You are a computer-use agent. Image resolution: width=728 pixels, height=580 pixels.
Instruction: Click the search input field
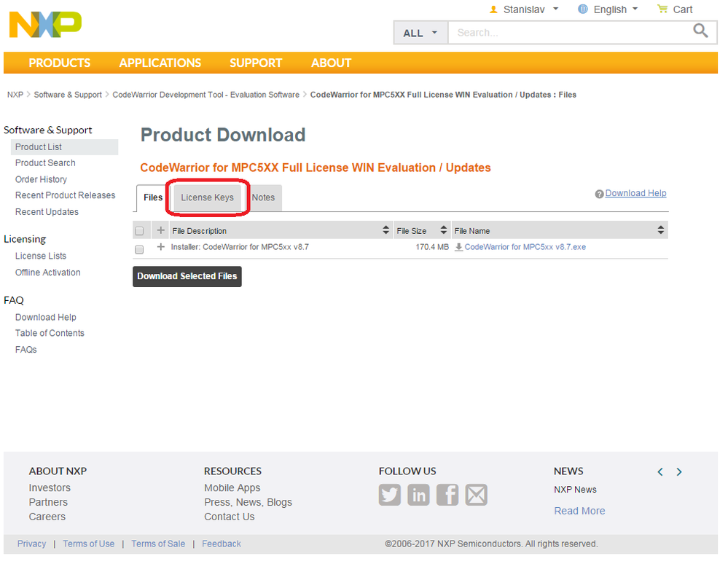coord(570,33)
